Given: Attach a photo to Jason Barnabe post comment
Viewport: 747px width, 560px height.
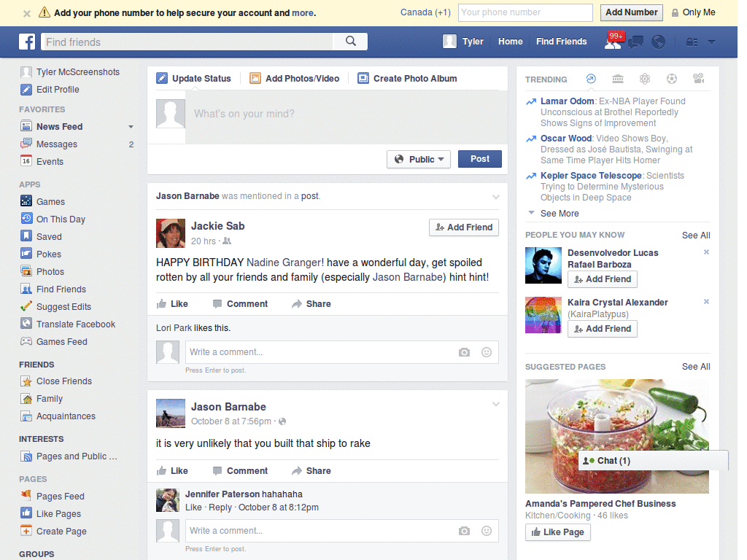Looking at the screenshot, I should [464, 531].
